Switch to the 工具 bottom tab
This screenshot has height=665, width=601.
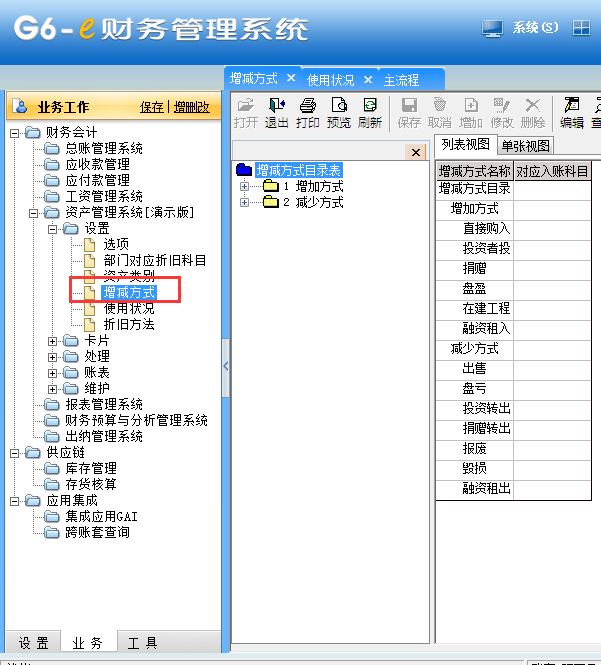tap(142, 643)
